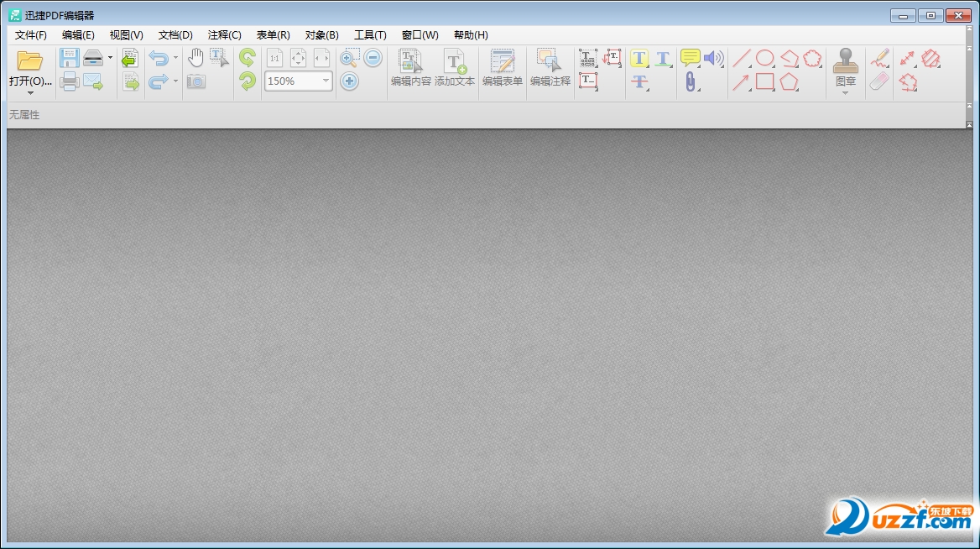The image size is (980, 549).
Task: Open the 文件(F) menu
Action: [31, 35]
